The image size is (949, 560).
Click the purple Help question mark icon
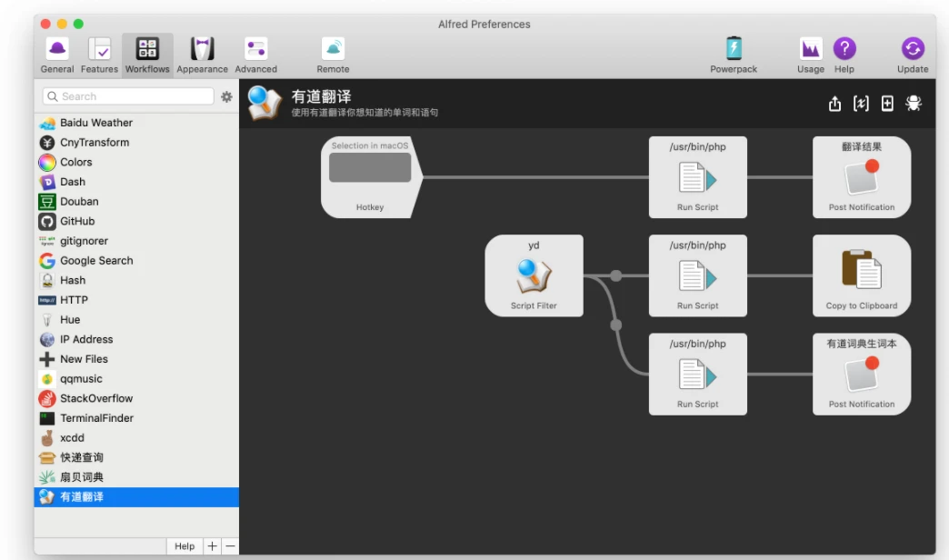click(x=844, y=48)
